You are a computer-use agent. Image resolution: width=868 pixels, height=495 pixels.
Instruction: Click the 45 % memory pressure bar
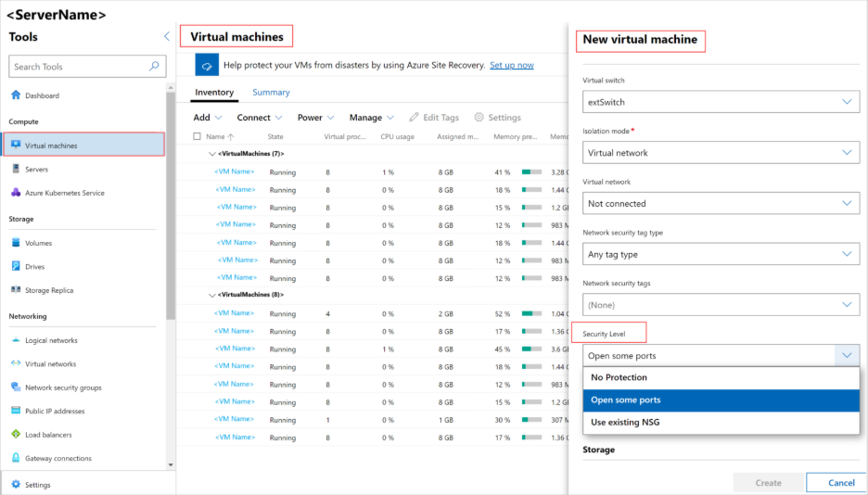(532, 349)
